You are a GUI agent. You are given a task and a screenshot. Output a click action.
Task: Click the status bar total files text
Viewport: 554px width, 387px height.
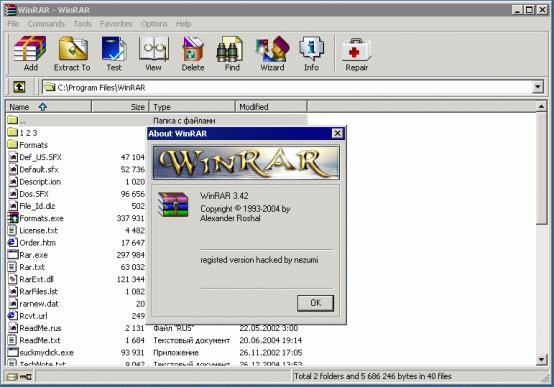point(373,376)
